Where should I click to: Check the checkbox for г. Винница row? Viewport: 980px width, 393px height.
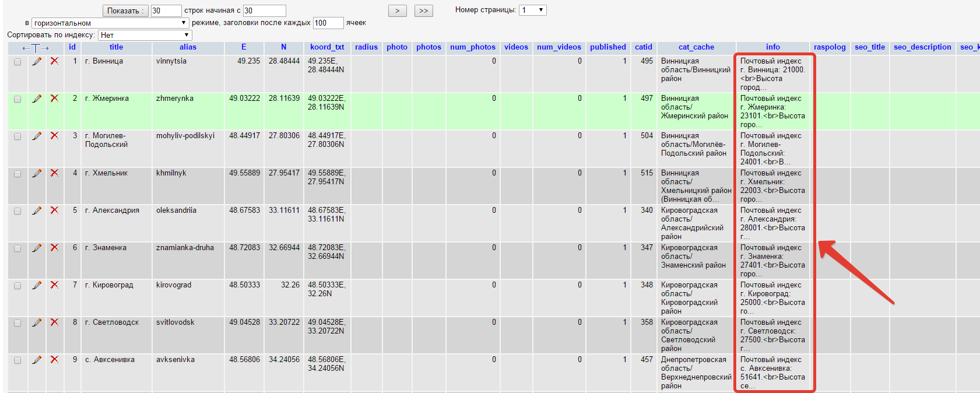click(x=17, y=62)
